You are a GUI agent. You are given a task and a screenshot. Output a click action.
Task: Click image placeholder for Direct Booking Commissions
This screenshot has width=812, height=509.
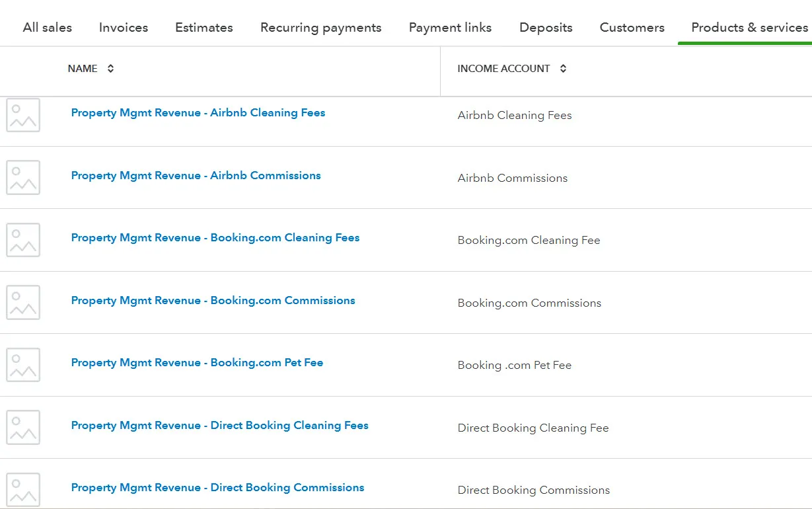click(x=23, y=490)
